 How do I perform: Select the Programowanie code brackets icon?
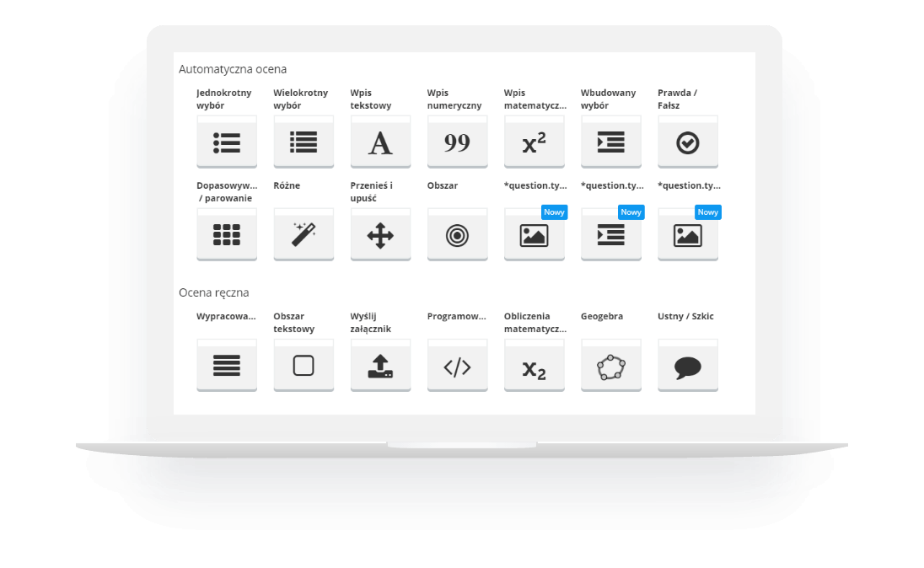tap(457, 366)
